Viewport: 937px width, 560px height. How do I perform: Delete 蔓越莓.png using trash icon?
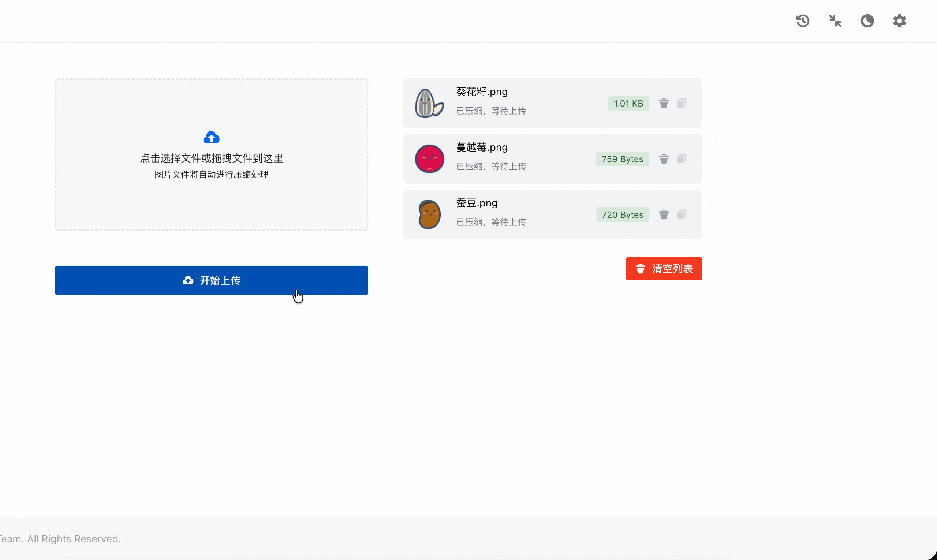coord(664,159)
